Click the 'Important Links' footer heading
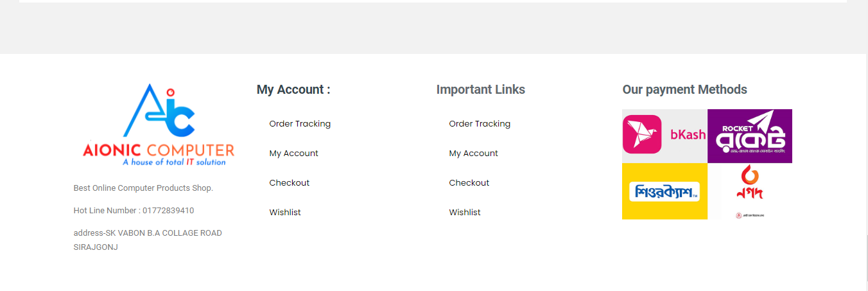868x291 pixels. point(480,90)
